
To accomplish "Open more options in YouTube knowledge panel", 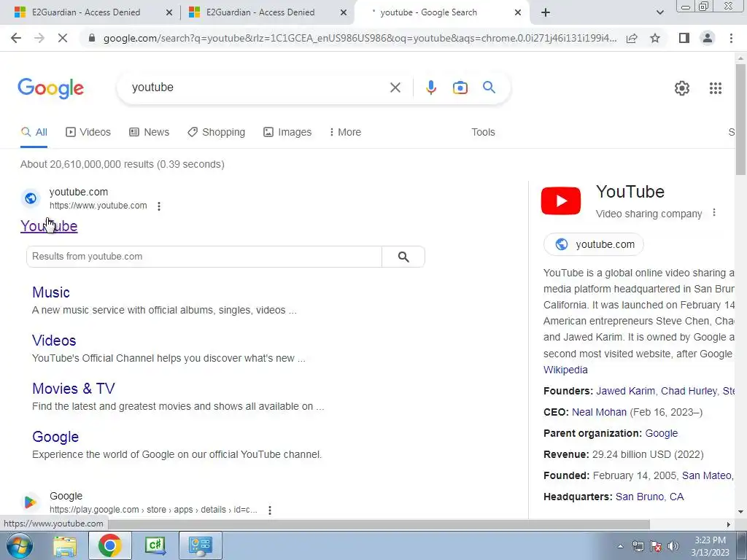I will pyautogui.click(x=713, y=213).
